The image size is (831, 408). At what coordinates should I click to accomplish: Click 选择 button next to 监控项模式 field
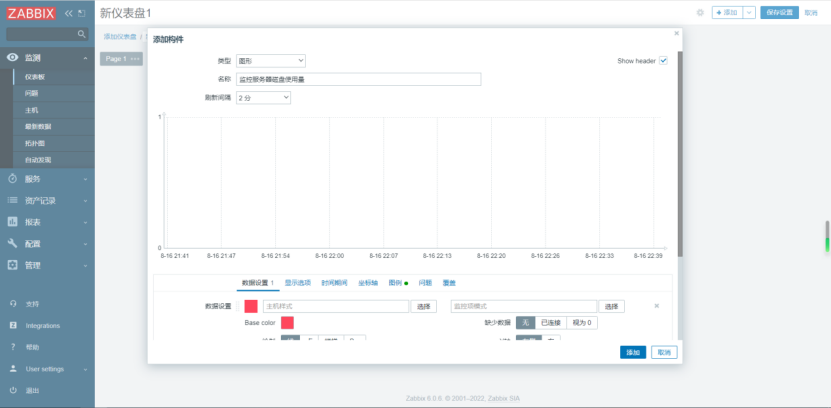point(612,306)
